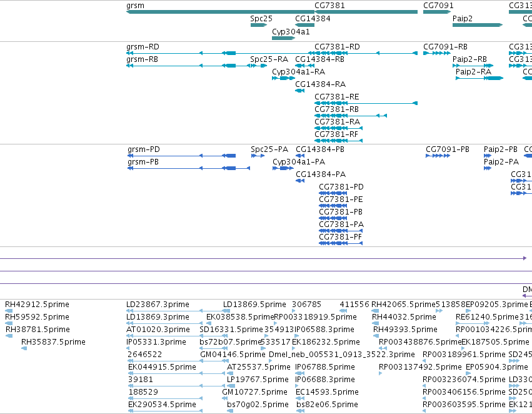532x414 pixels.
Task: Select protein label CG7381-PE
Action: pos(341,199)
